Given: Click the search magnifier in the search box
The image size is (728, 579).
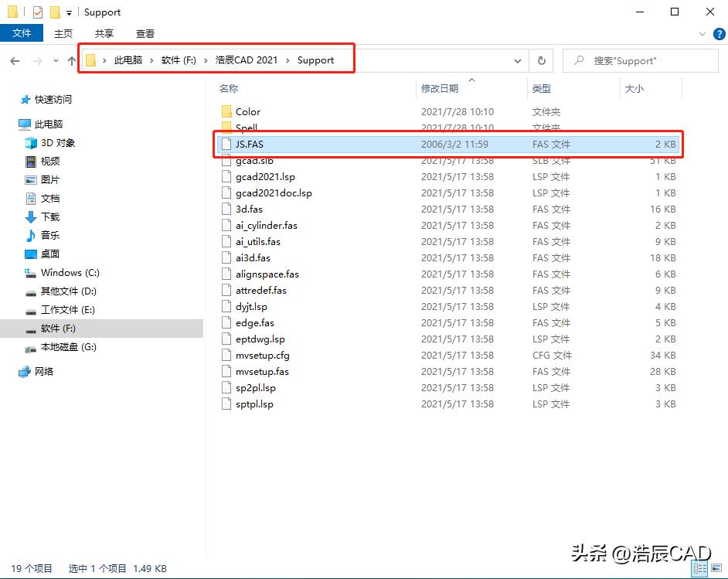Looking at the screenshot, I should tap(579, 60).
